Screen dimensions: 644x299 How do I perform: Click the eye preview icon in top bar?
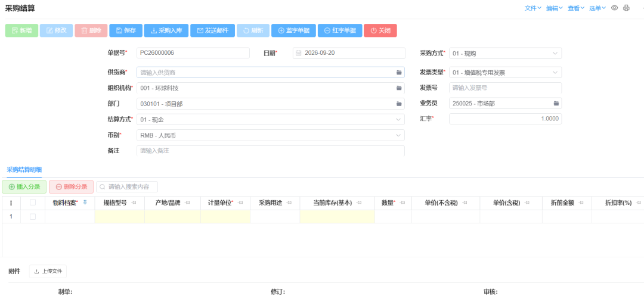point(614,8)
